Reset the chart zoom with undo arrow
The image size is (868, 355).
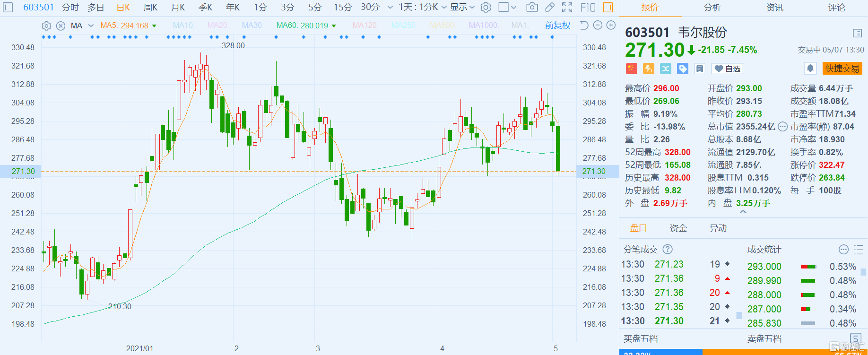[x=584, y=25]
